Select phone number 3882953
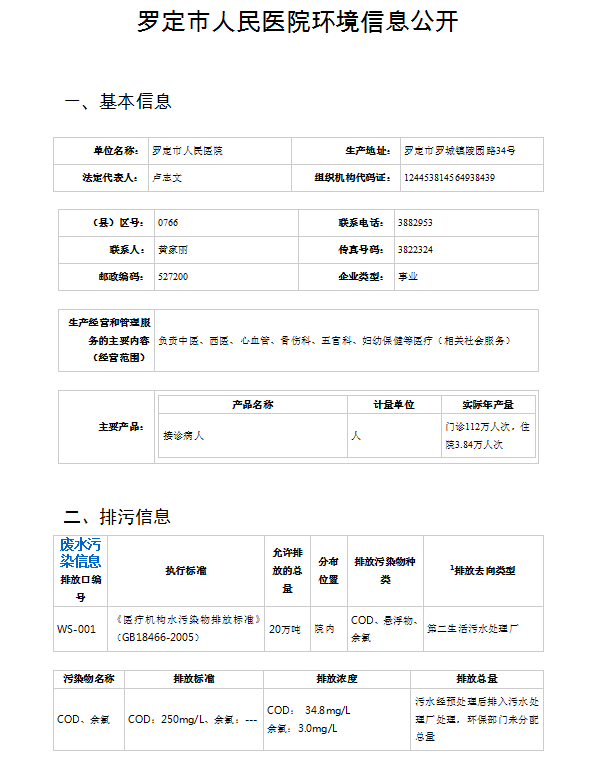The width and height of the screenshot is (592, 764). 415,223
